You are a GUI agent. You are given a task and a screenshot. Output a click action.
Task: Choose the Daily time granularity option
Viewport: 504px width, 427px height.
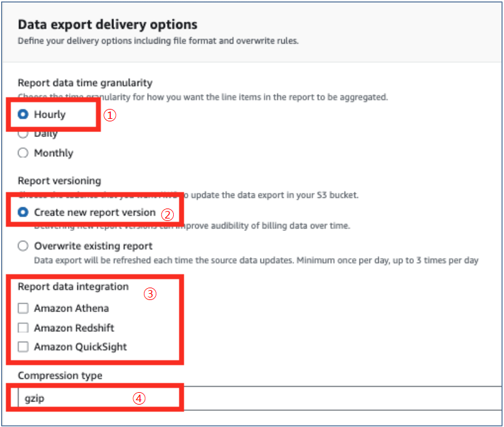[23, 133]
